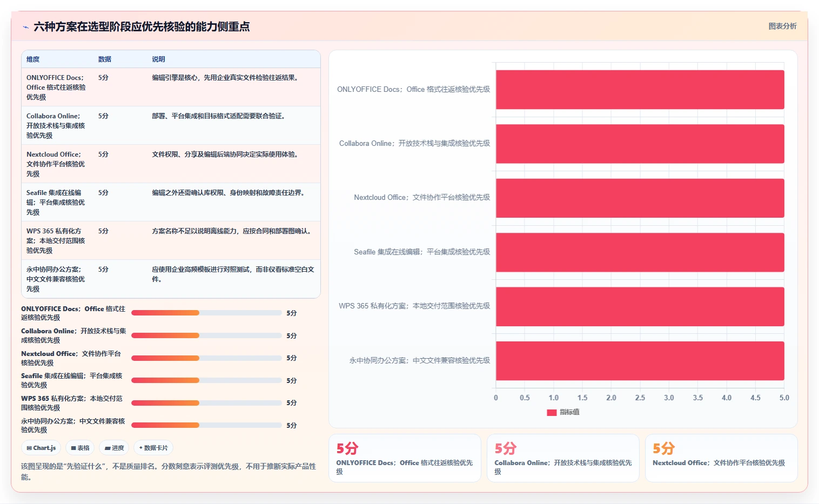
Task: Click the 5分 score in the ONLYOFFICE table row
Action: point(104,78)
